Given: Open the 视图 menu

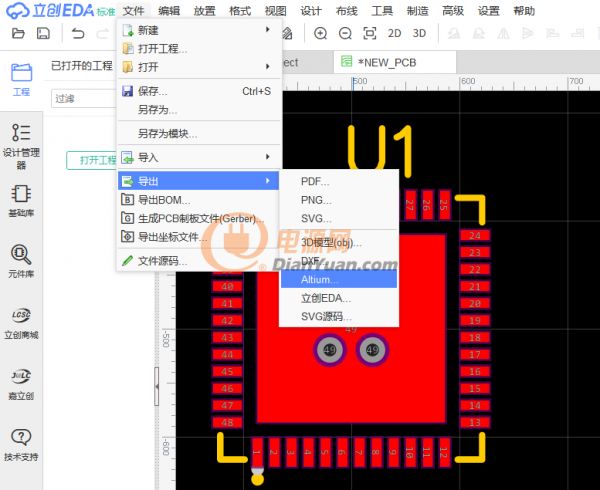Looking at the screenshot, I should click(x=276, y=11).
